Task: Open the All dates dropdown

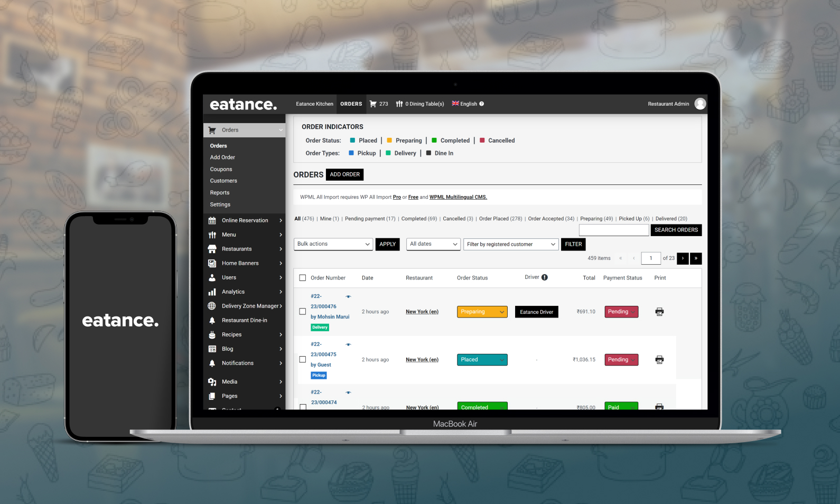Action: (433, 244)
